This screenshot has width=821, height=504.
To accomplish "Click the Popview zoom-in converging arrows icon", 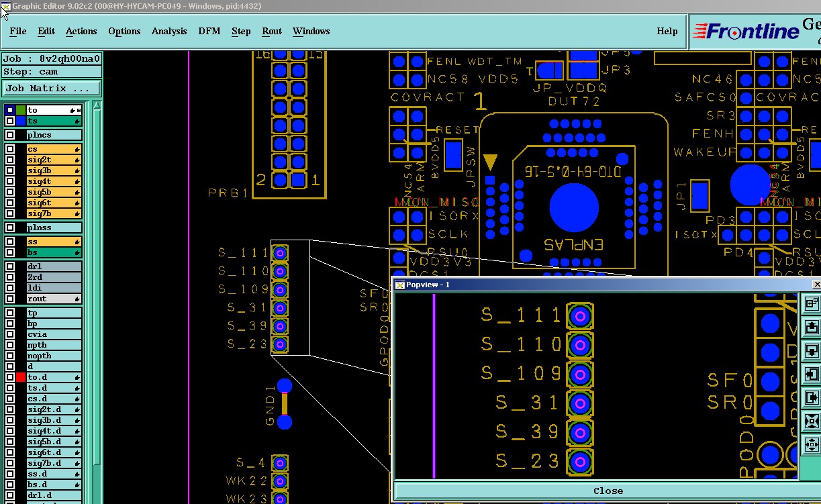I will [x=811, y=421].
